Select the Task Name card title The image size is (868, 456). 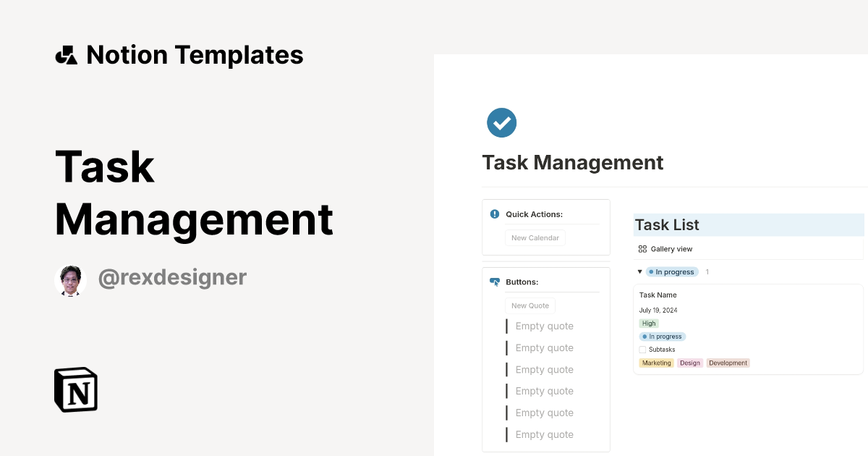(658, 295)
